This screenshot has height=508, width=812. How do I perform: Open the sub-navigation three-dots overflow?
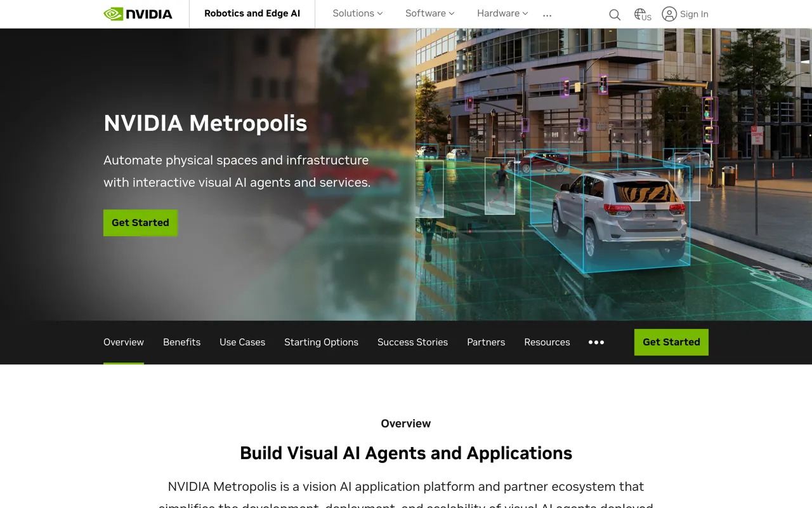596,342
